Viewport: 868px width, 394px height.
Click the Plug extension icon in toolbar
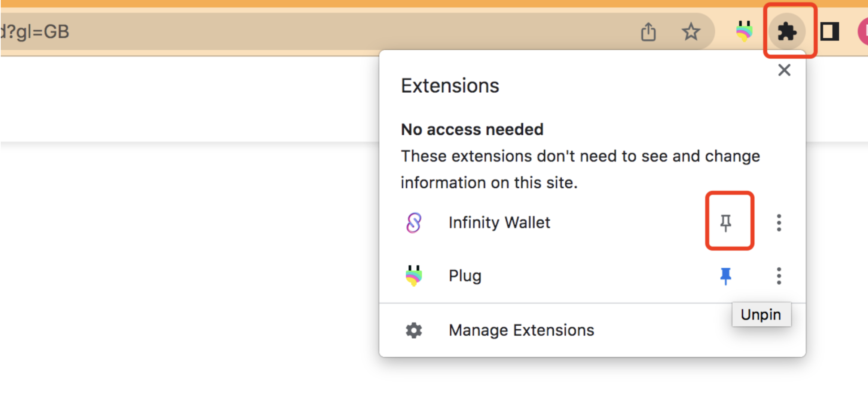pos(744,31)
